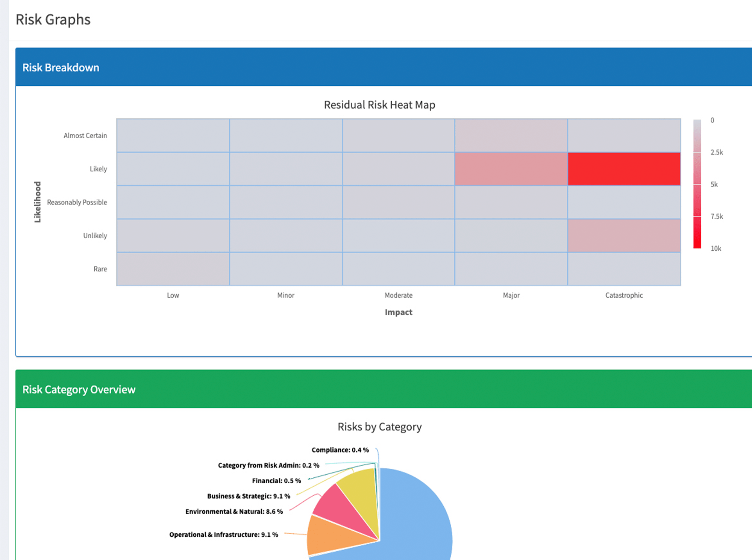The image size is (752, 560).
Task: Collapse the Risk Category Overview panel header
Action: point(79,389)
